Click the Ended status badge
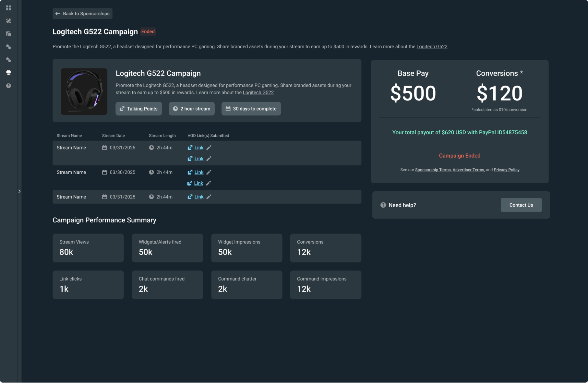The image size is (588, 383). tap(148, 31)
